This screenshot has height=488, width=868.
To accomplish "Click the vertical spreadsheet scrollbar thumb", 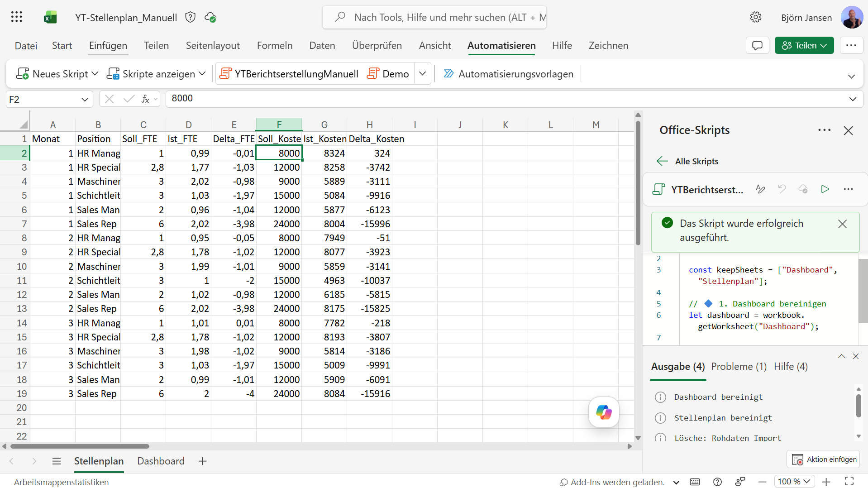I will click(638, 183).
